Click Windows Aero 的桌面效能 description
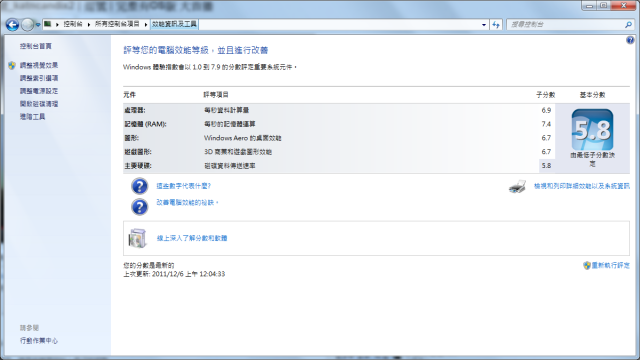The height and width of the screenshot is (360, 640). tap(242, 138)
